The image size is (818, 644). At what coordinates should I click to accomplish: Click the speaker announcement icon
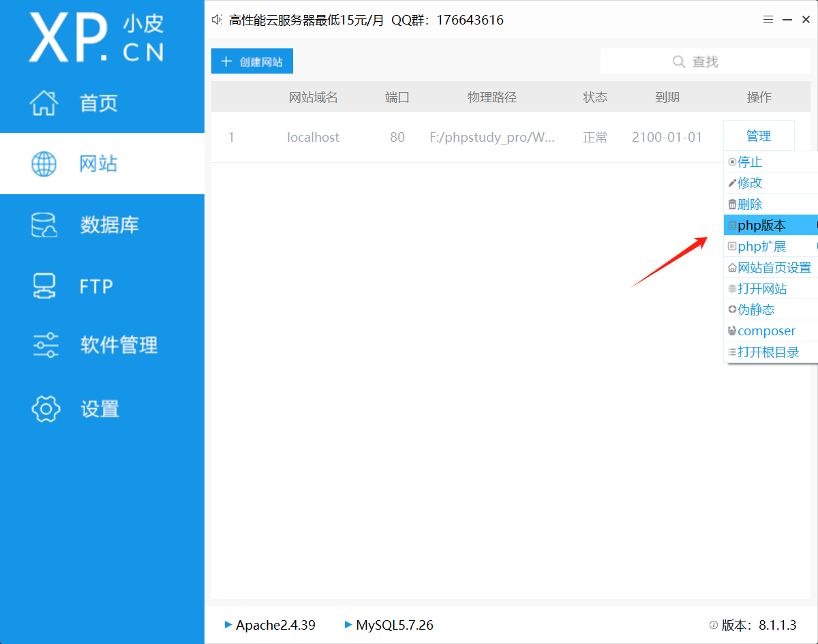pyautogui.click(x=217, y=20)
